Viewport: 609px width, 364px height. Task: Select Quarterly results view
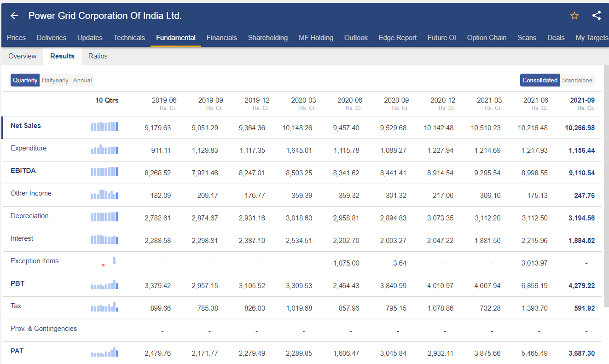point(25,80)
